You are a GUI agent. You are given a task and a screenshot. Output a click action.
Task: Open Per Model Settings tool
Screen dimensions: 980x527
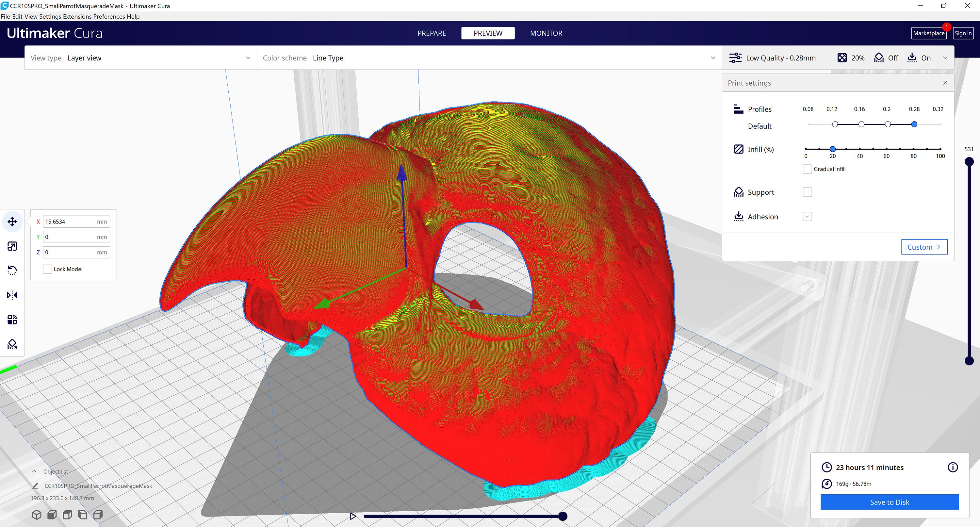coord(12,319)
